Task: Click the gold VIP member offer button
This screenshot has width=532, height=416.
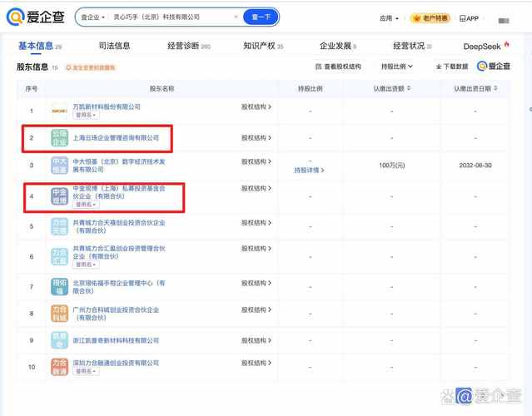Action: 430,18
